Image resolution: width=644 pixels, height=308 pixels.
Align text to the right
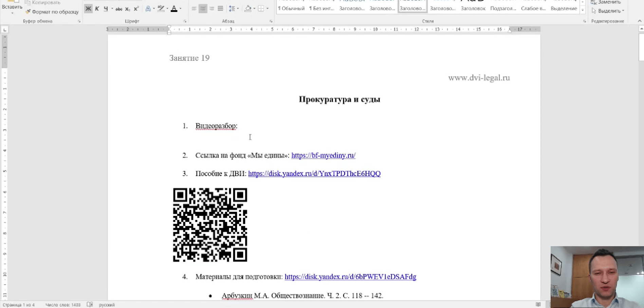[211, 9]
